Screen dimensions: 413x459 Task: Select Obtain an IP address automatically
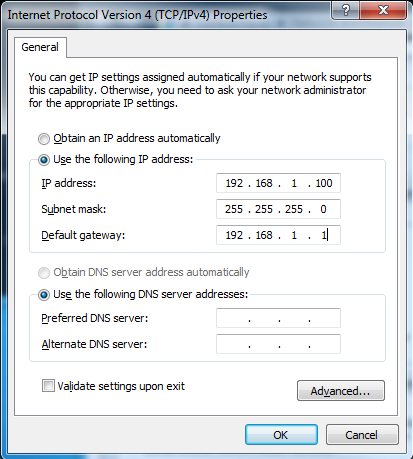44,139
